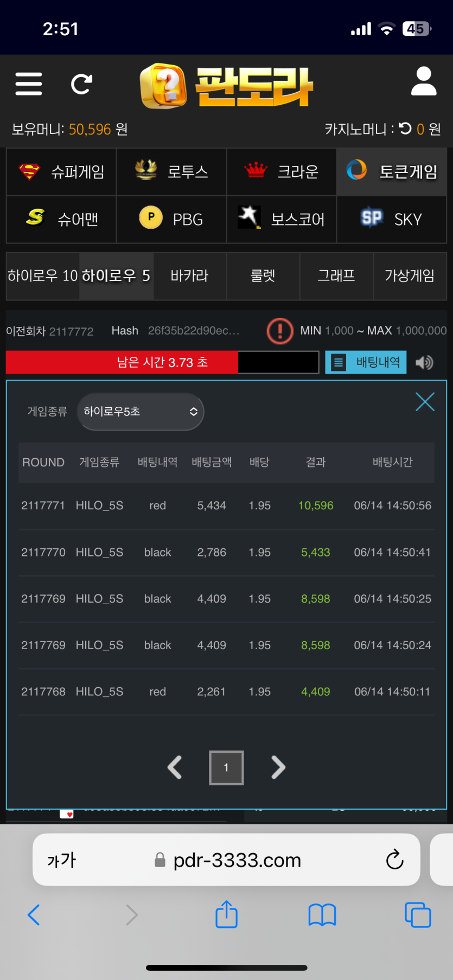The image size is (453, 980).
Task: Expand the 하이로우5초 game type dropdown
Action: pos(141,412)
